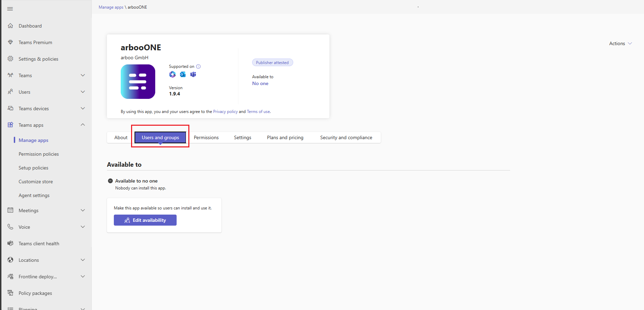Click the Available to no one status icon
This screenshot has width=644, height=310.
(x=110, y=181)
